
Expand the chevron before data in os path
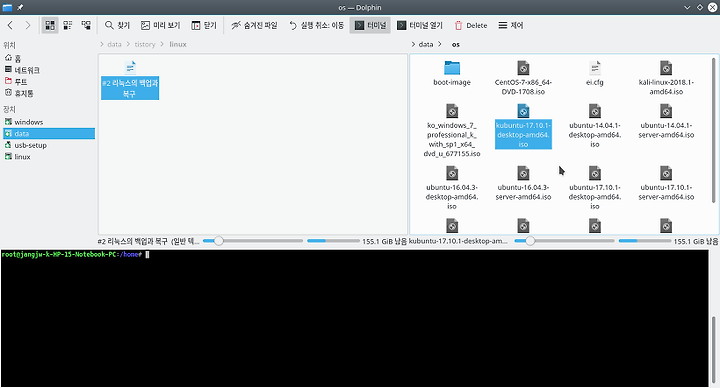(x=413, y=44)
